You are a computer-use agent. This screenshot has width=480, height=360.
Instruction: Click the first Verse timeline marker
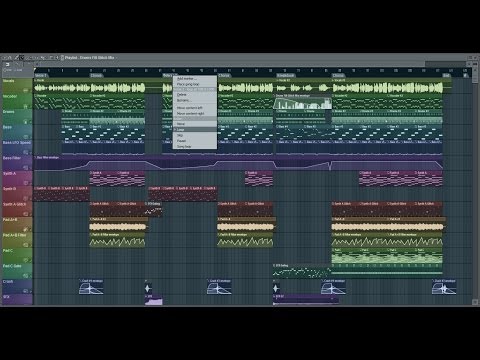tap(41, 76)
